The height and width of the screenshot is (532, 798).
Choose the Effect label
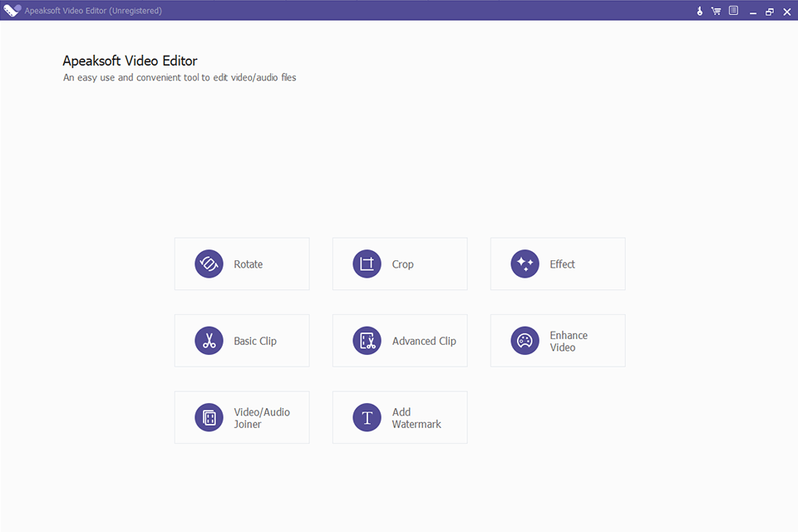pyautogui.click(x=562, y=264)
